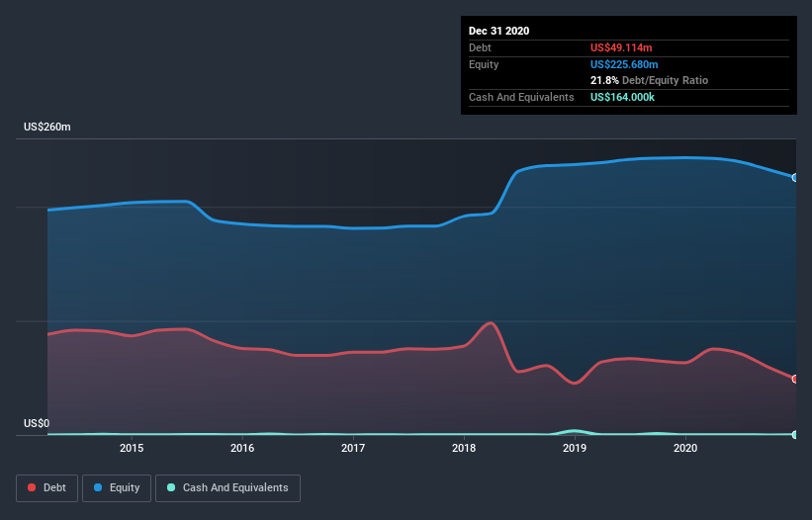Viewport: 812px width, 520px height.
Task: Click the US$260m y-axis label
Action: pos(47,127)
